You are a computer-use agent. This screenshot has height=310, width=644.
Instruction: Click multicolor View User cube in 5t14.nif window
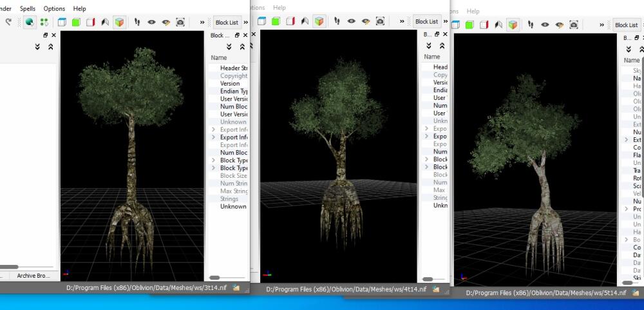[x=513, y=25]
